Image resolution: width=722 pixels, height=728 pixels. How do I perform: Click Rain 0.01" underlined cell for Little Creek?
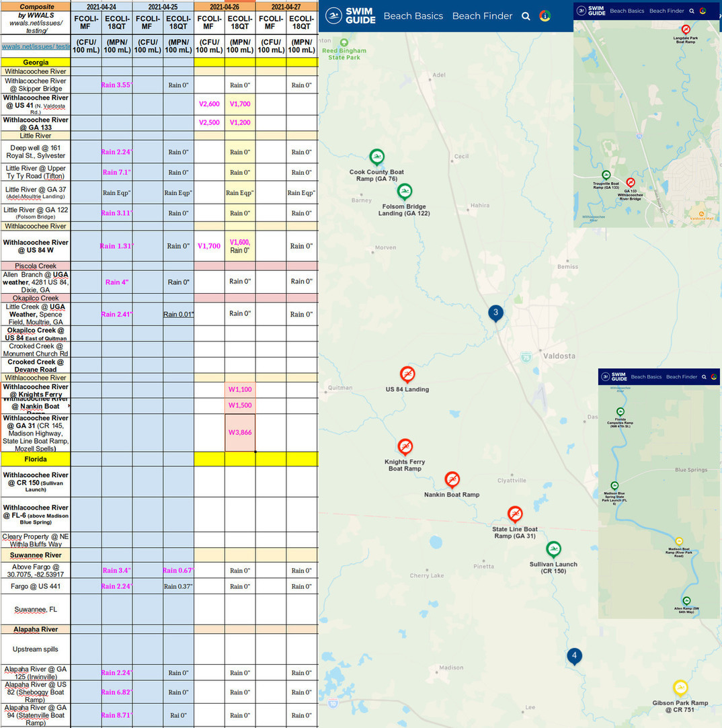178,315
